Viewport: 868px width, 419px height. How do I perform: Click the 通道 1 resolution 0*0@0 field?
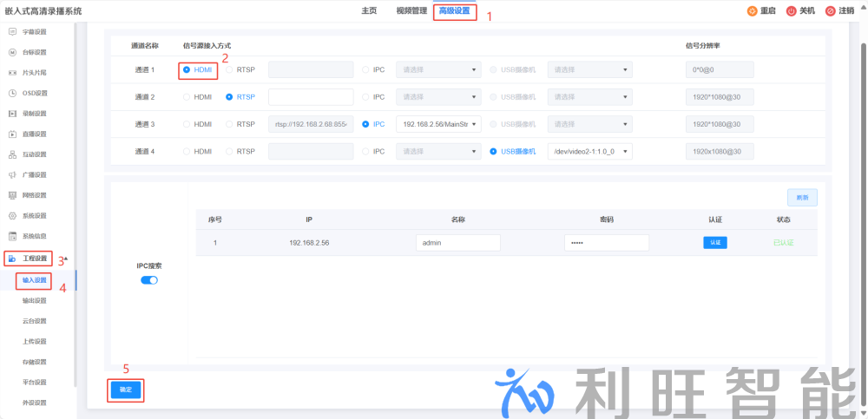pos(720,69)
